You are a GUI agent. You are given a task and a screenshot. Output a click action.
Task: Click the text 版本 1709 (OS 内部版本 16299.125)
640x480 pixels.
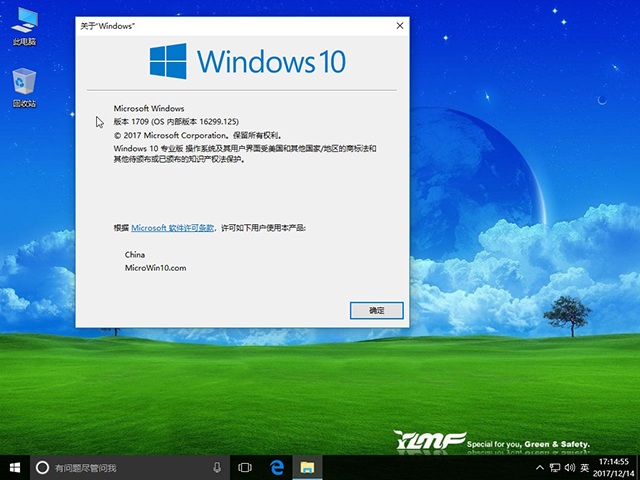tap(176, 122)
